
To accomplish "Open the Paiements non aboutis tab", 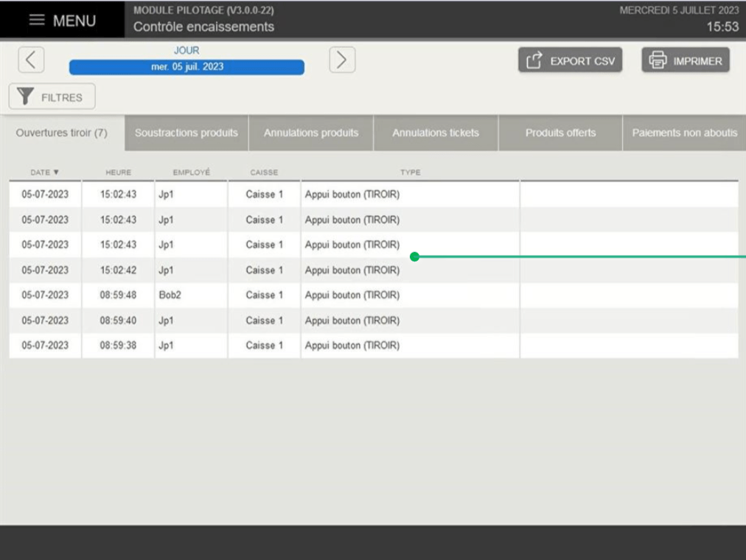I will 684,133.
